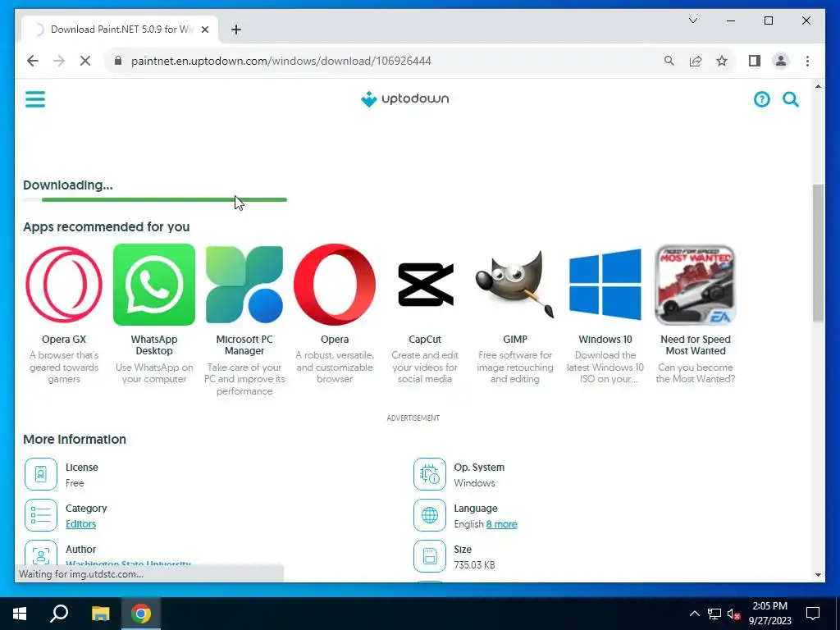Open the WhatsApp Desktop app icon
840x630 pixels.
tap(154, 285)
